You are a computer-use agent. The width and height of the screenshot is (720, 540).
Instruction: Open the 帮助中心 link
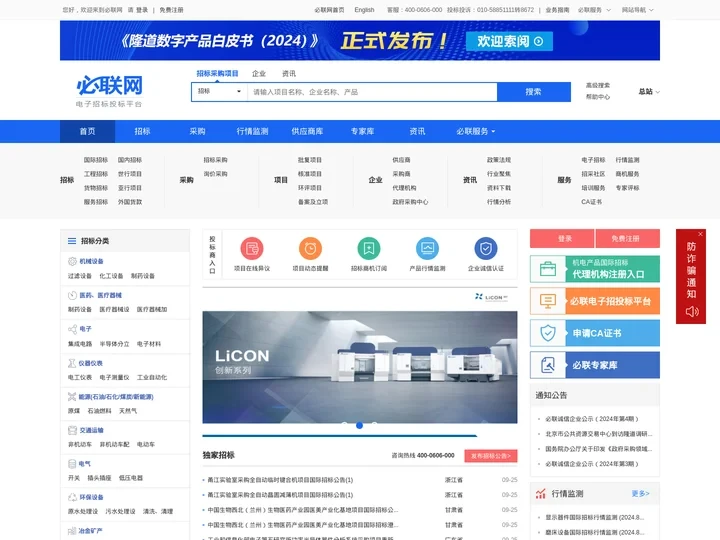click(597, 97)
